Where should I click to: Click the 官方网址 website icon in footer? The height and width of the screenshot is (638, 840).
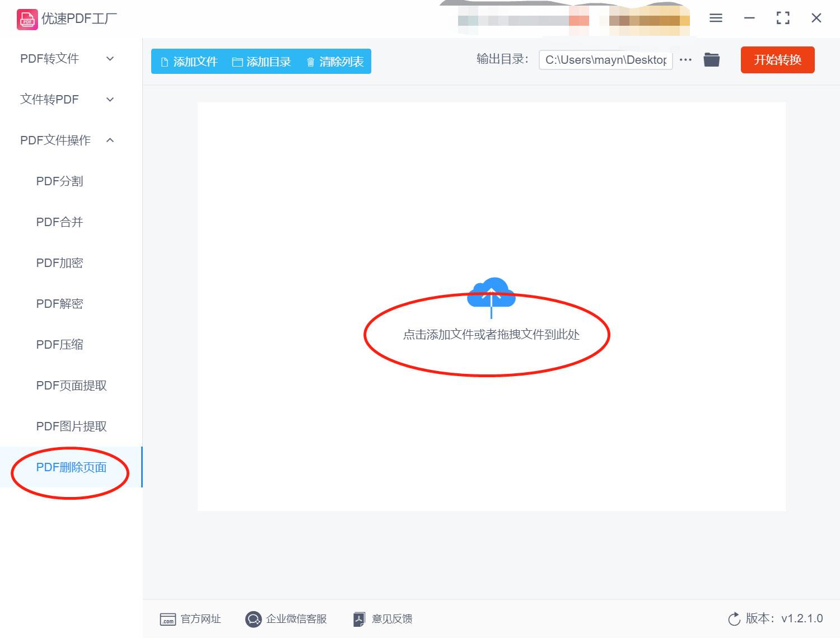(168, 619)
